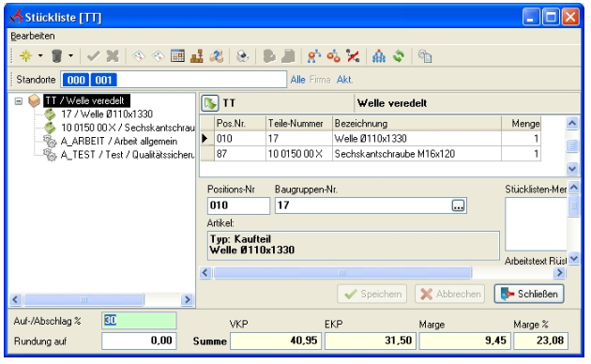Click the Alle location filter link
The width and height of the screenshot is (591, 364).
tap(297, 80)
